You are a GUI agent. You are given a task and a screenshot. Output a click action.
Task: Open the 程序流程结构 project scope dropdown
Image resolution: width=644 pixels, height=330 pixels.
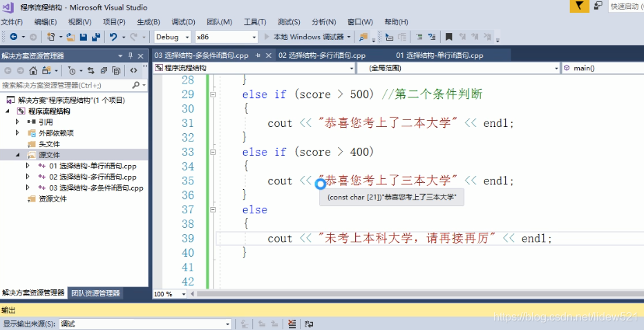pyautogui.click(x=254, y=68)
